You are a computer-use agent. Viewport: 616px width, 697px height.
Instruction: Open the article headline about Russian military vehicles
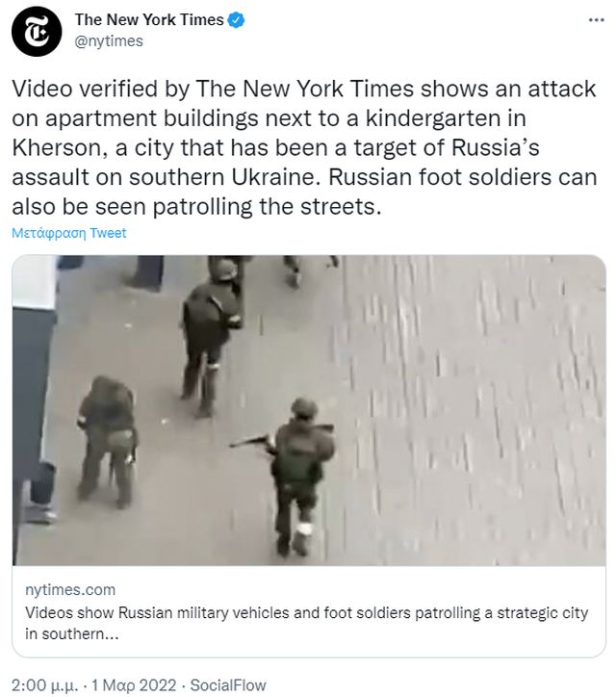(x=306, y=623)
